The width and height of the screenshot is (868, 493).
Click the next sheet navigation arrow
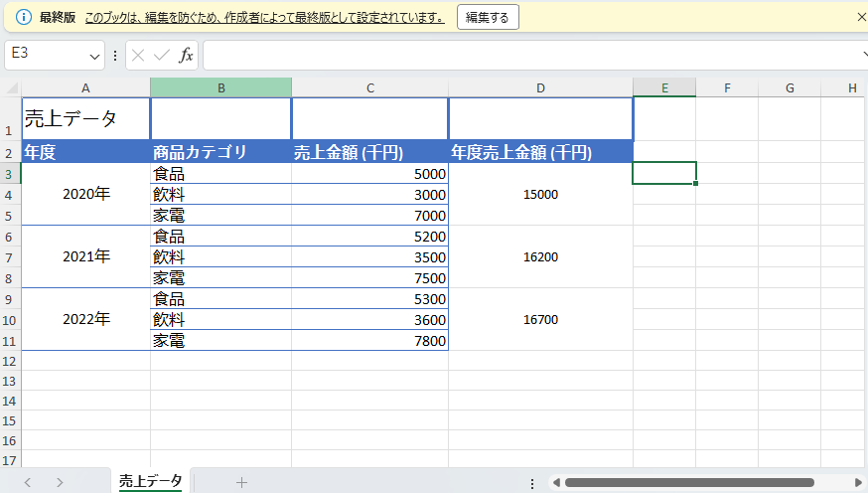coord(60,482)
